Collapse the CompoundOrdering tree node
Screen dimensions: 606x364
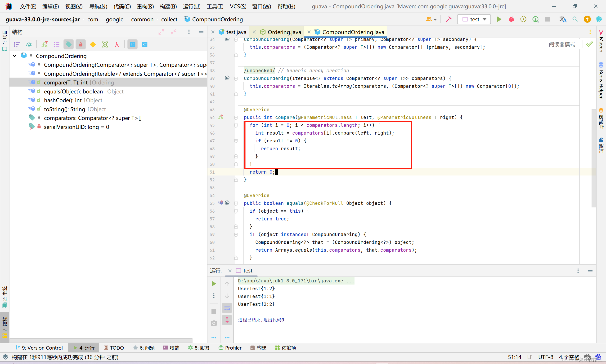pos(15,56)
